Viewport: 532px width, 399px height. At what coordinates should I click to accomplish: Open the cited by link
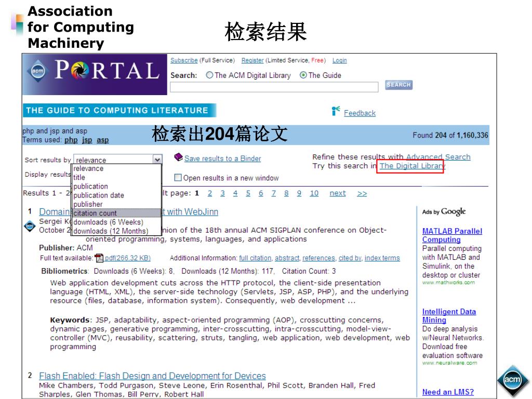pyautogui.click(x=350, y=258)
